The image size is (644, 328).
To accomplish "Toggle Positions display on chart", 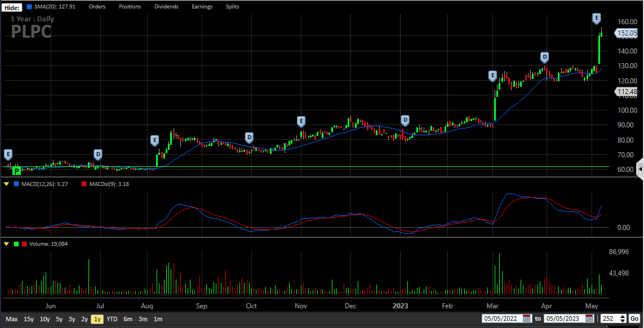I will [130, 7].
